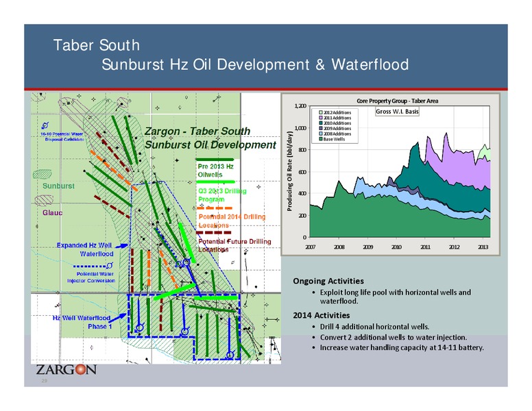Click the 1,200 y-axis tick label

click(x=300, y=105)
